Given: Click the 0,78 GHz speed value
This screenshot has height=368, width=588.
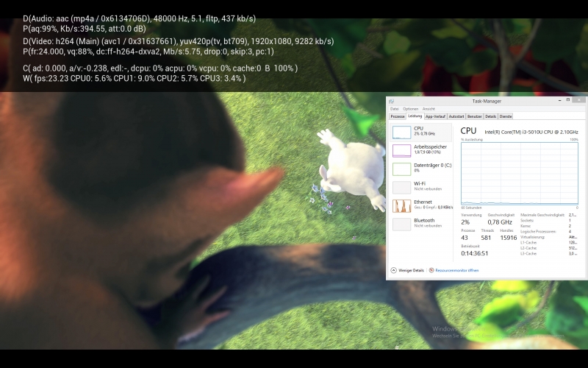Looking at the screenshot, I should click(500, 222).
